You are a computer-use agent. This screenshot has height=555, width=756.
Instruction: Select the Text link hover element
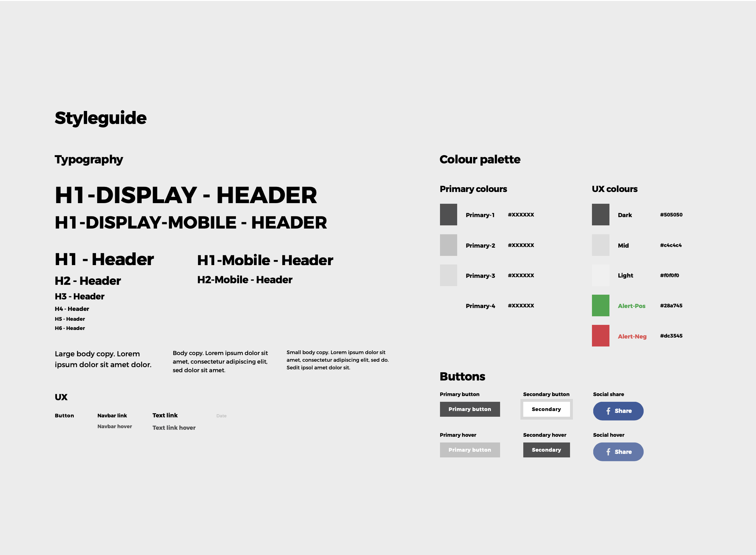pos(174,427)
